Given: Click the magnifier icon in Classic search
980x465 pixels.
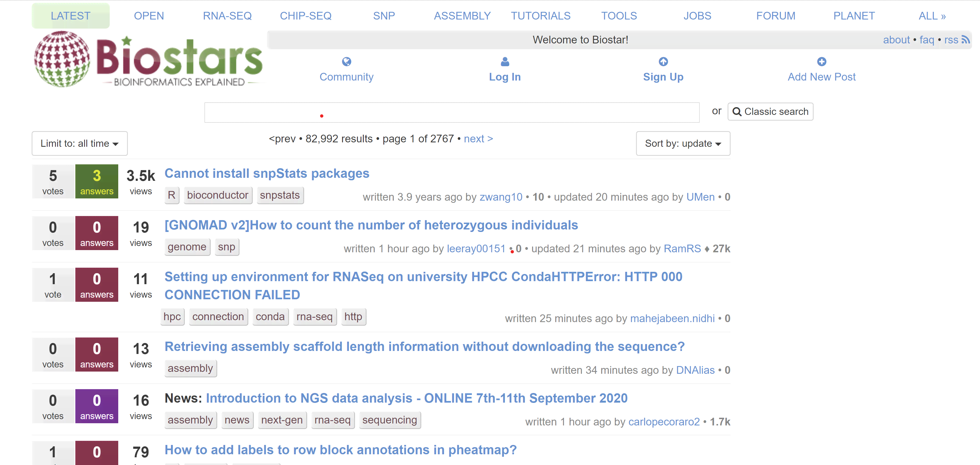Looking at the screenshot, I should pyautogui.click(x=737, y=111).
